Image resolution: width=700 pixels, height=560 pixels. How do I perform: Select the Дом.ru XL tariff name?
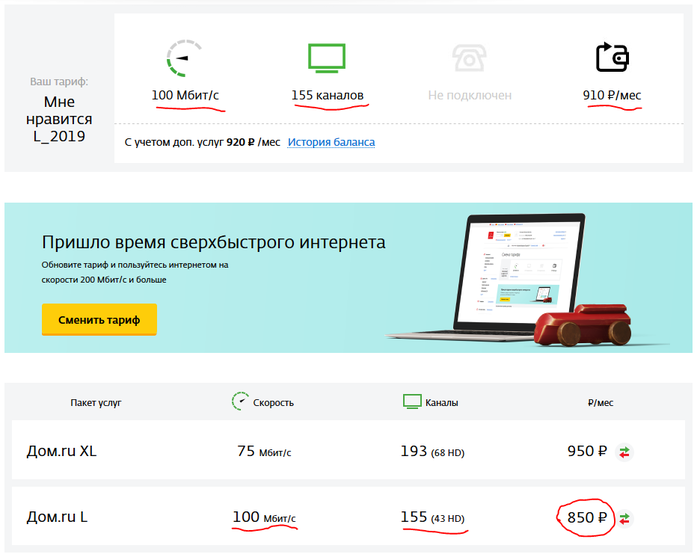coord(61,451)
